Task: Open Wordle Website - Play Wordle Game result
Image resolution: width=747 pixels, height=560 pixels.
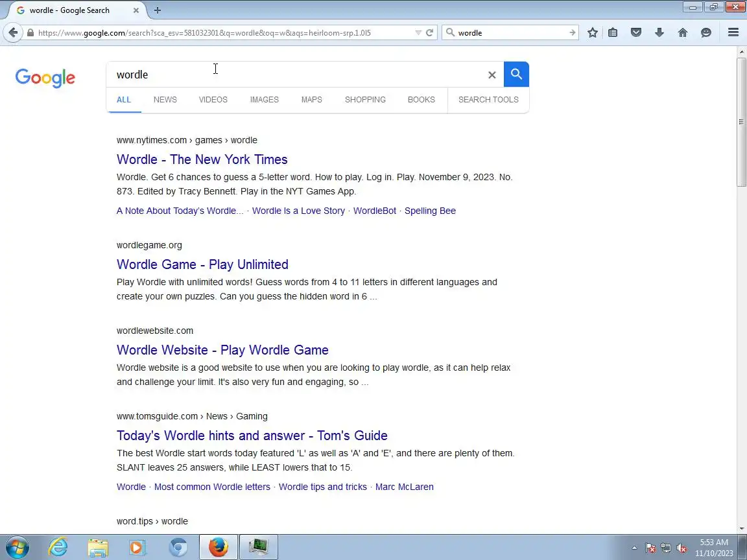Action: pyautogui.click(x=222, y=350)
